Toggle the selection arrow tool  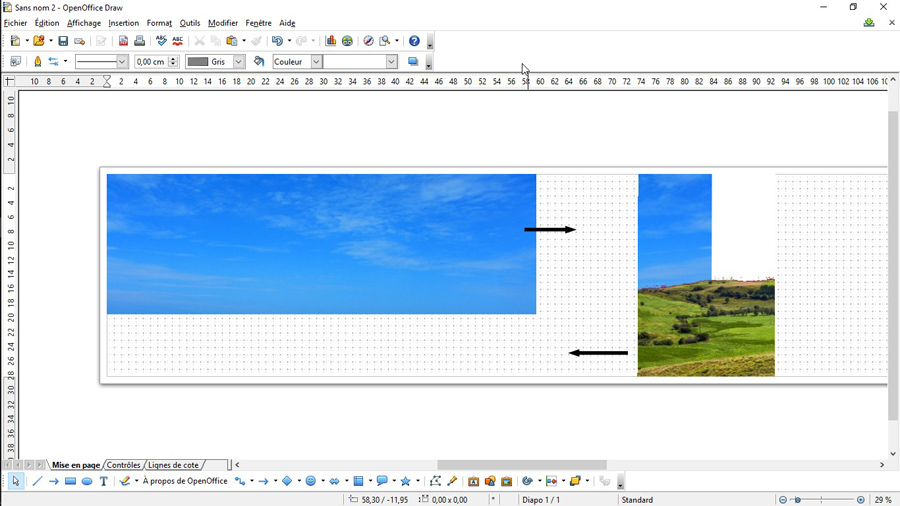coord(16,481)
